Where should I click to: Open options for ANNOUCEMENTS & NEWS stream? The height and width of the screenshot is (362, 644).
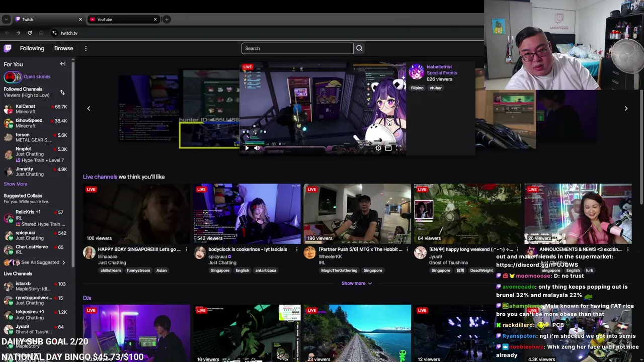tap(627, 249)
